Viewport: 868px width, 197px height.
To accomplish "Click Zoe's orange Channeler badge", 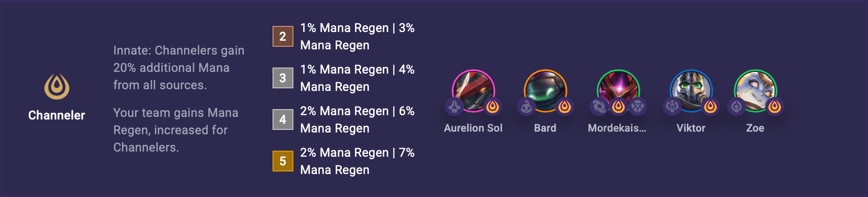I will point(775,107).
